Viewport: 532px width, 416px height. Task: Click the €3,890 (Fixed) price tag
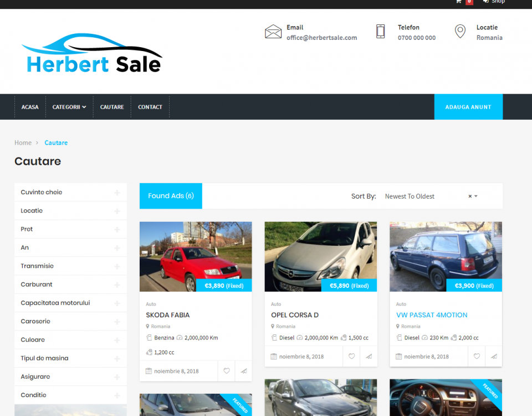point(224,286)
